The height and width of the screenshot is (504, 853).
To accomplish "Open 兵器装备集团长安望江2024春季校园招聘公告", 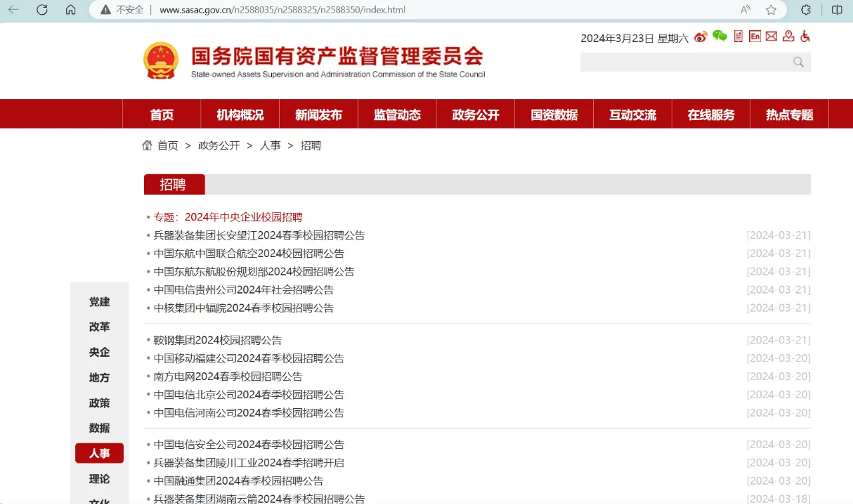I will pos(259,235).
